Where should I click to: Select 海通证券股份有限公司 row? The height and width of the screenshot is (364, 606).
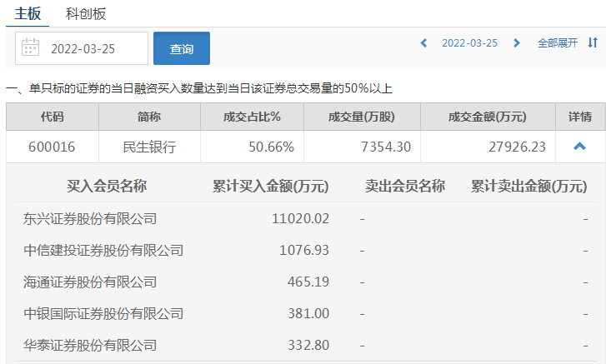306,282
